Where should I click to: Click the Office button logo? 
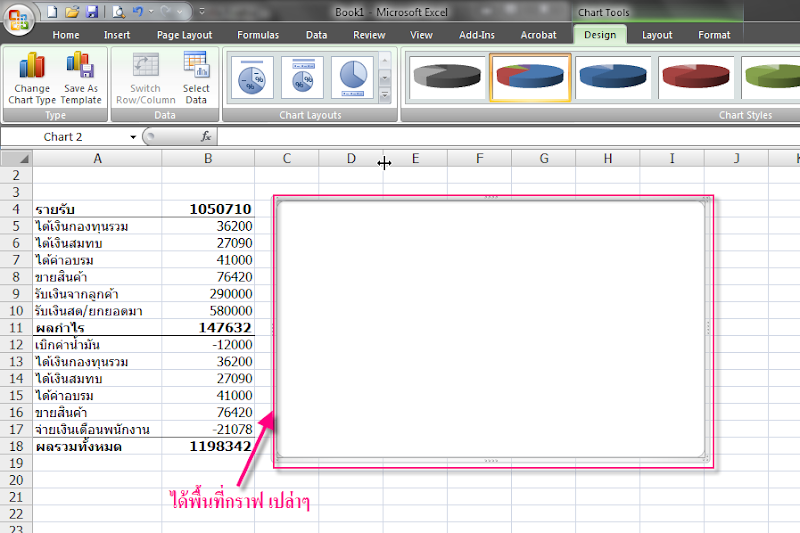pos(19,19)
